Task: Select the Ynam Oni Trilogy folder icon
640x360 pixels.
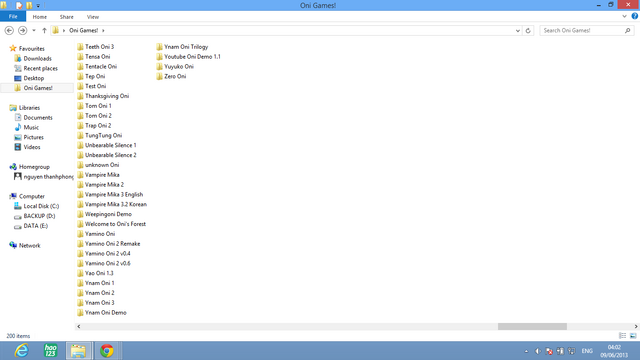Action: click(159, 47)
